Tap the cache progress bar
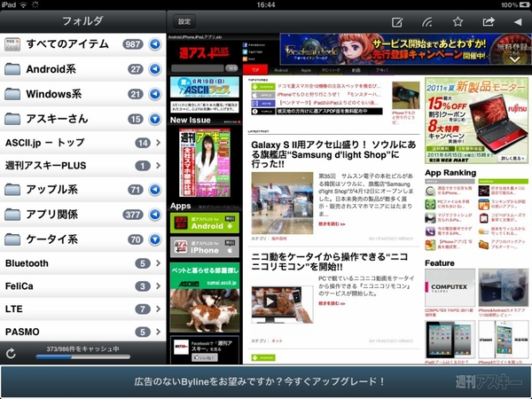This screenshot has height=399, width=532. click(x=83, y=356)
